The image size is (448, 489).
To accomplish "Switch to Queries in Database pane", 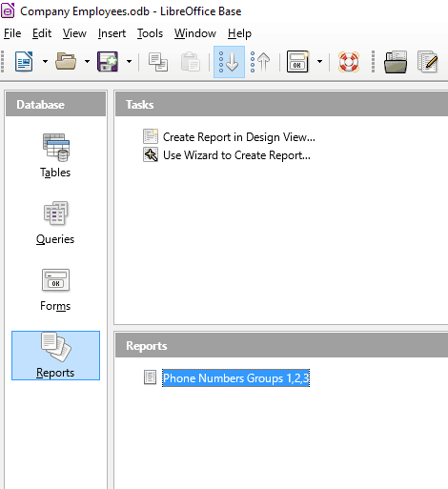I will click(x=55, y=222).
